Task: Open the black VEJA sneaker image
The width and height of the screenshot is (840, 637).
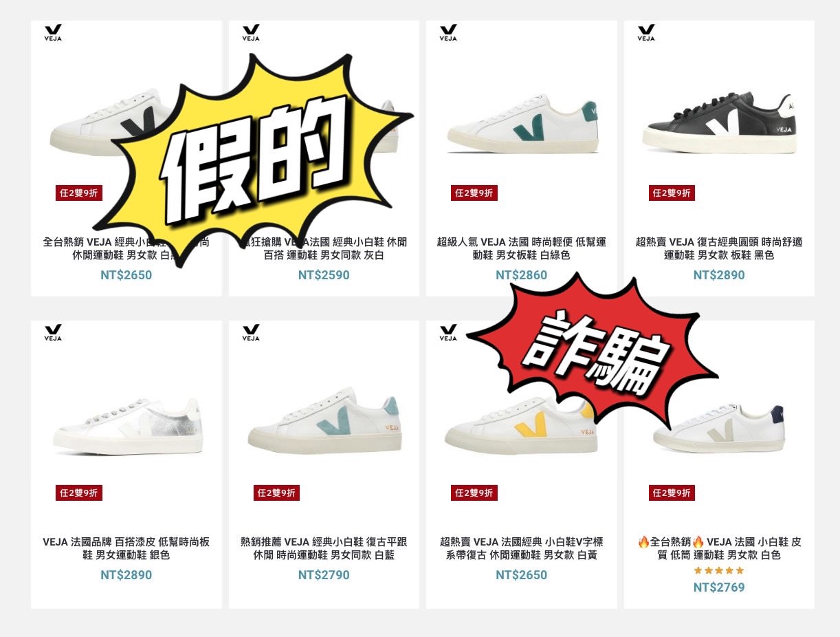Action: [x=720, y=122]
